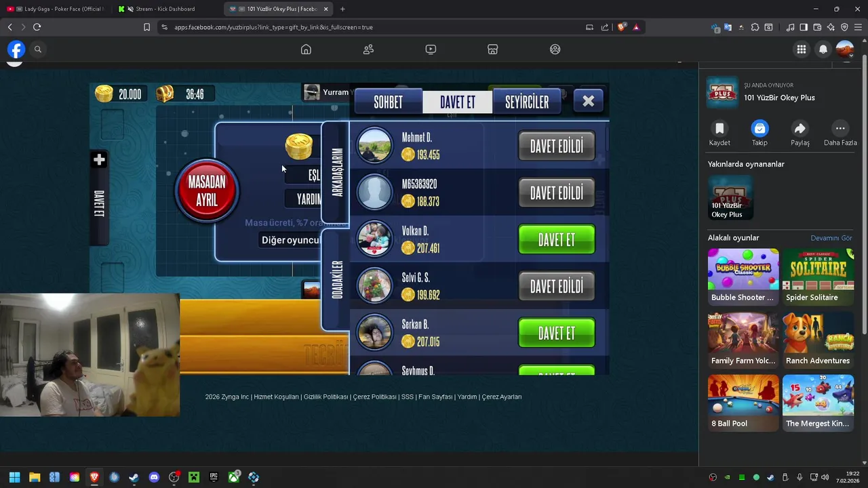
Task: Click the Kaydet bookmark icon
Action: 719,128
